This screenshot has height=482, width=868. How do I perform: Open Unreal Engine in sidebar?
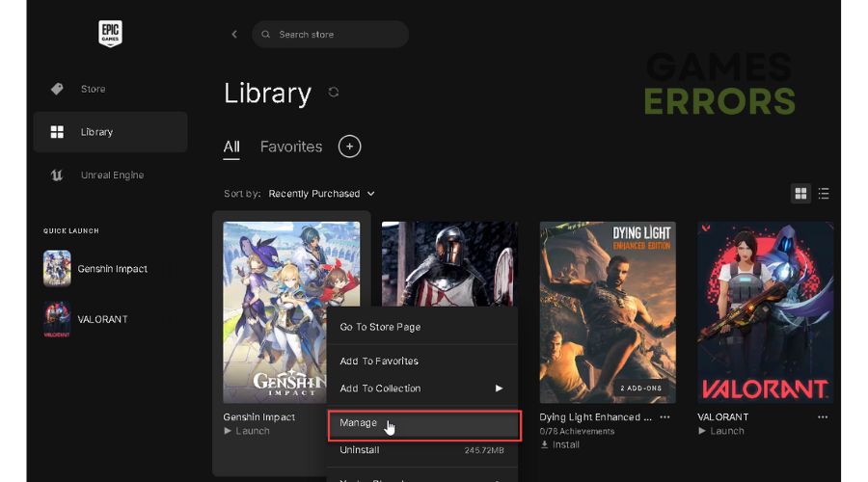coord(110,175)
